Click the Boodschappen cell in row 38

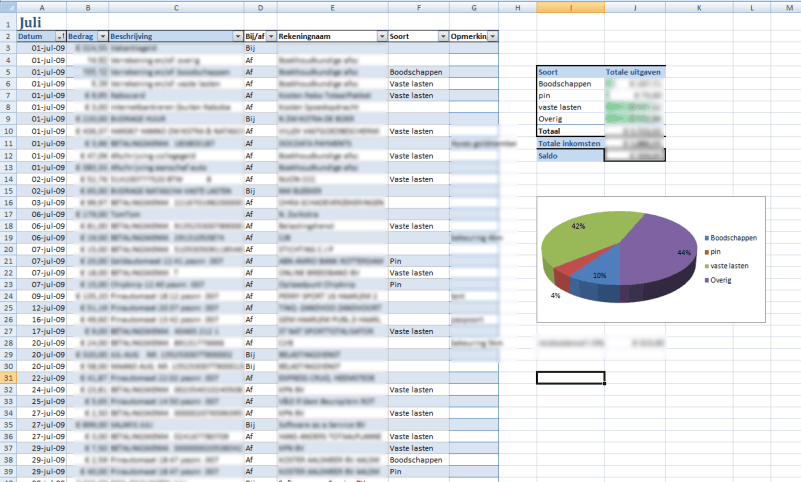pos(419,460)
